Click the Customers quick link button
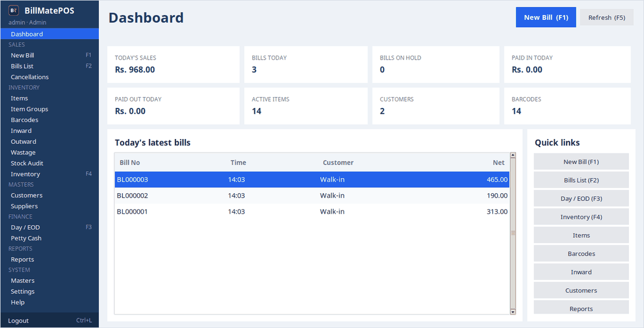Screen dimensions: 644x328 (581, 290)
